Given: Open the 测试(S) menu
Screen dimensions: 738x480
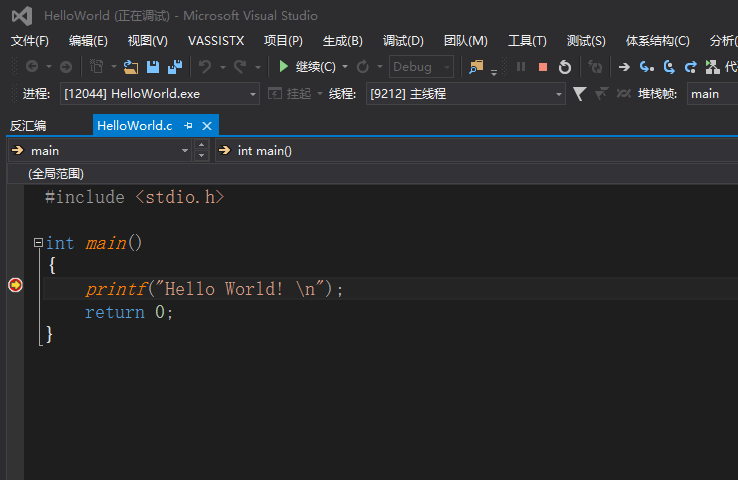Looking at the screenshot, I should pyautogui.click(x=586, y=41).
